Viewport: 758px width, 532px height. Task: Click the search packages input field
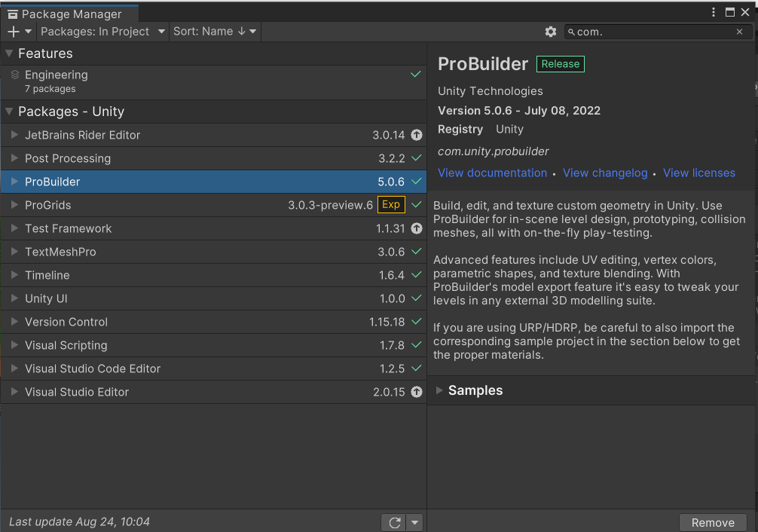pyautogui.click(x=658, y=32)
